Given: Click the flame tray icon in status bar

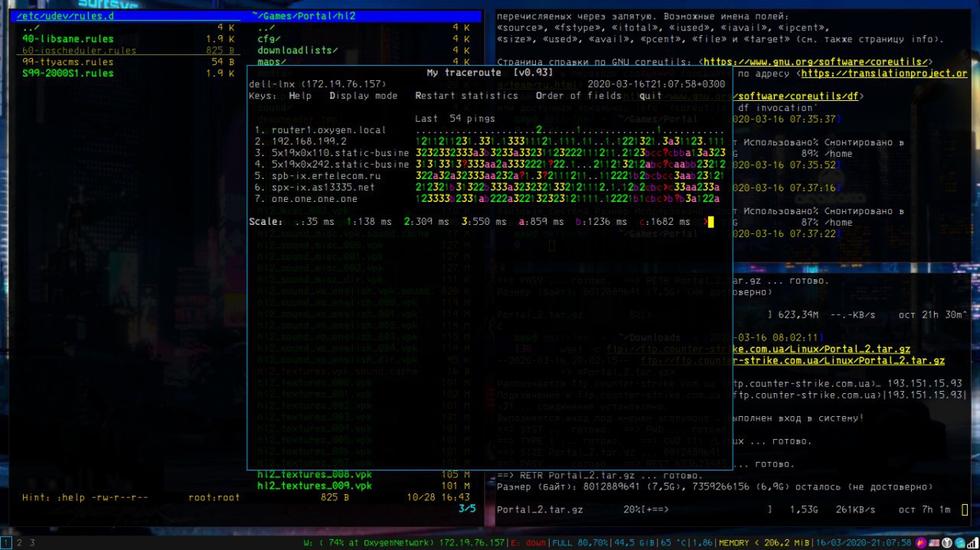Looking at the screenshot, I should 923,542.
